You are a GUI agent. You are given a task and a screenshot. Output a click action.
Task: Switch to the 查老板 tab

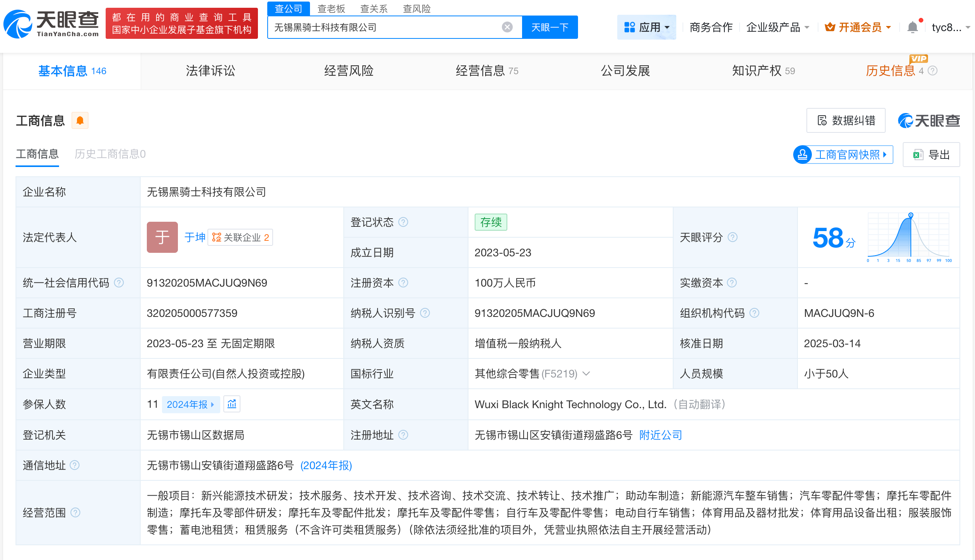coord(331,9)
